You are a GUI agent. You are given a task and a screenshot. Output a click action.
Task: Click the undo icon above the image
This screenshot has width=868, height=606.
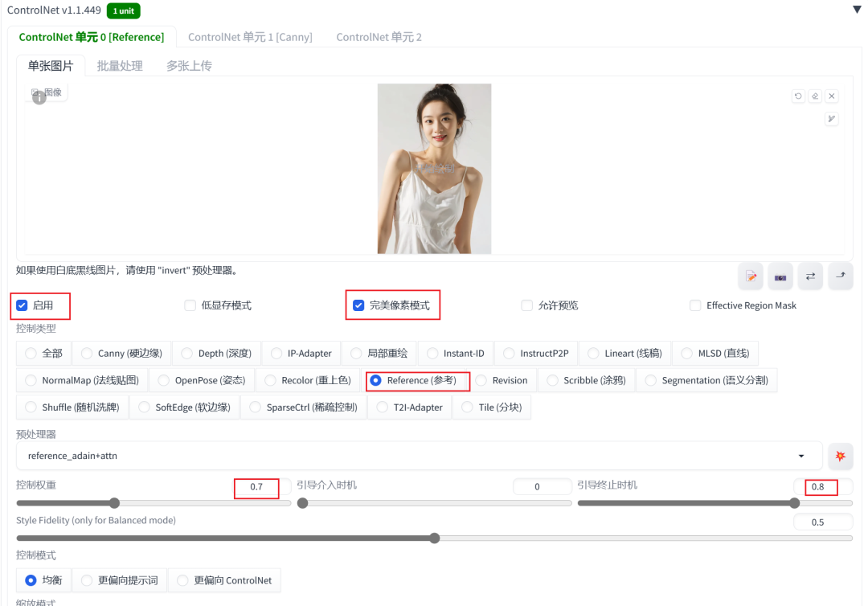(798, 96)
